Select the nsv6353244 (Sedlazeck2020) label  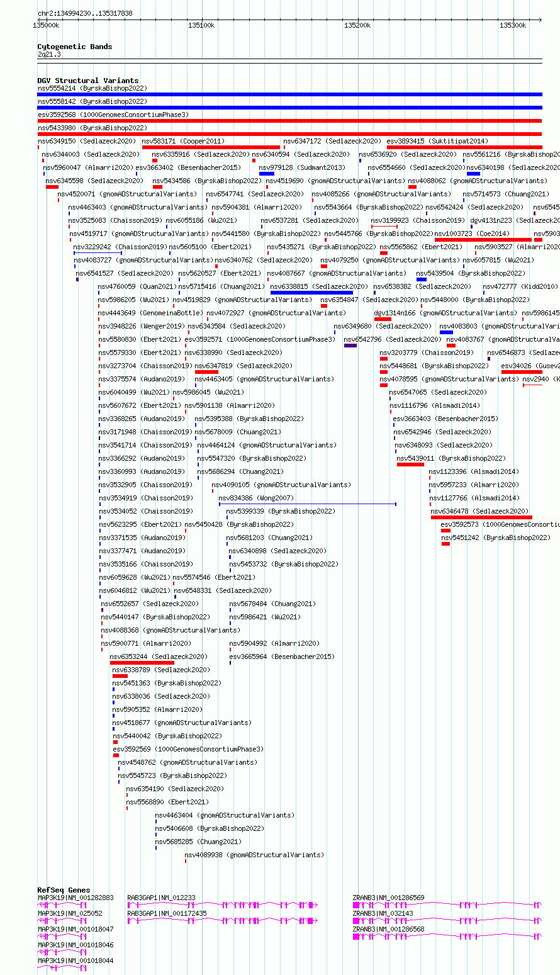click(x=159, y=657)
